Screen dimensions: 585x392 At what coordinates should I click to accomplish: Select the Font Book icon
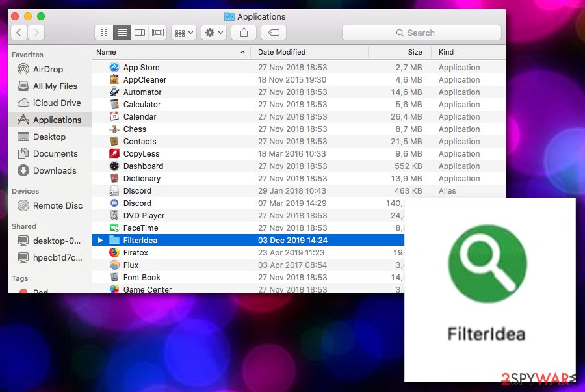click(x=114, y=277)
